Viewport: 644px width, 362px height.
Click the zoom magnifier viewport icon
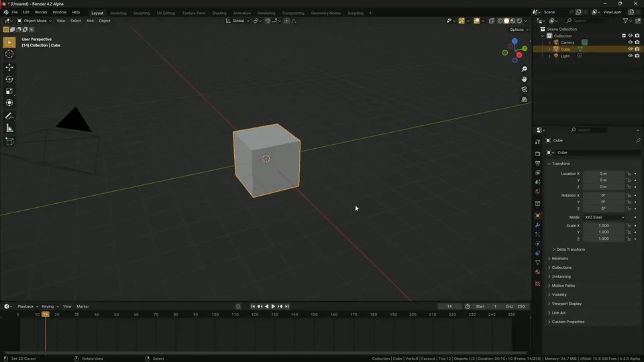524,69
